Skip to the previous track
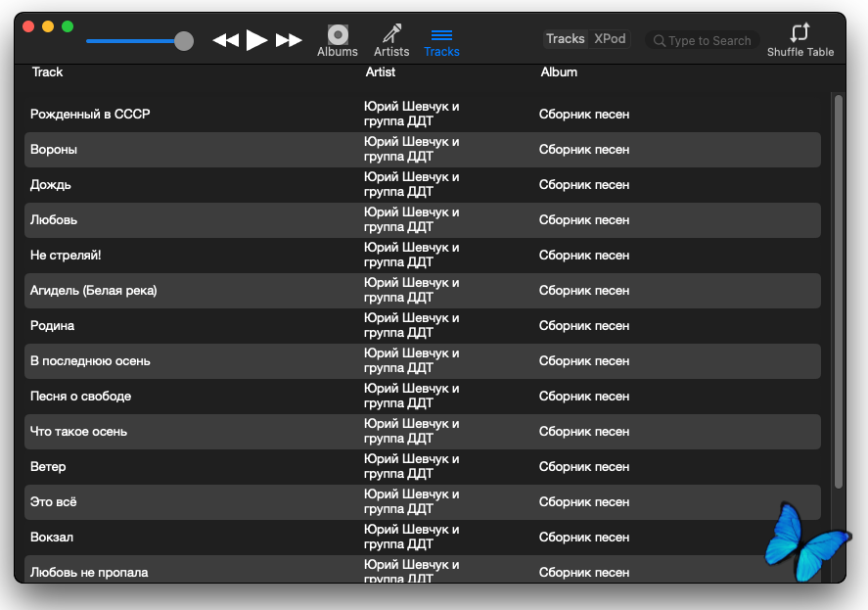Image resolution: width=868 pixels, height=610 pixels. (x=226, y=40)
